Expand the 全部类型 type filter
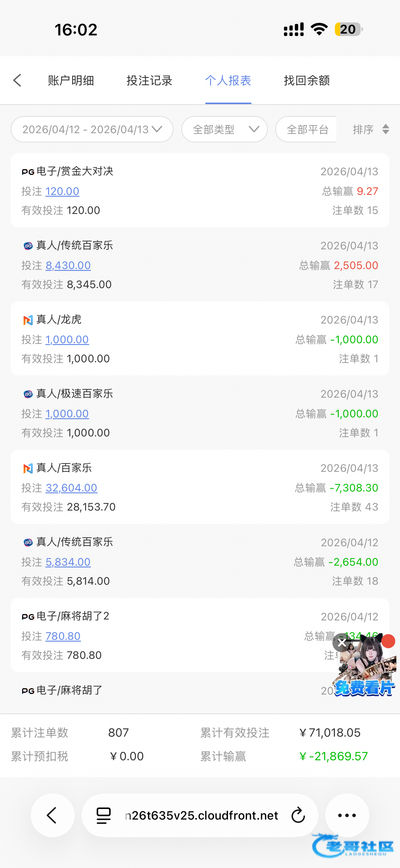 [224, 130]
